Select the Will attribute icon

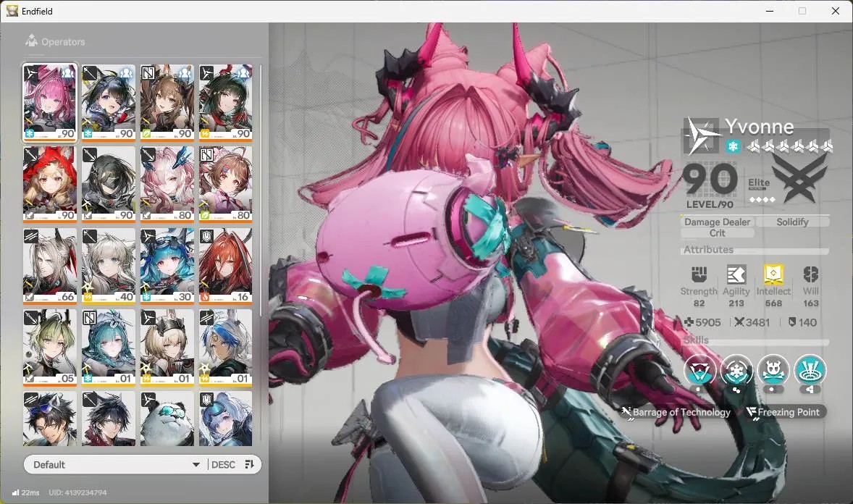(x=810, y=274)
